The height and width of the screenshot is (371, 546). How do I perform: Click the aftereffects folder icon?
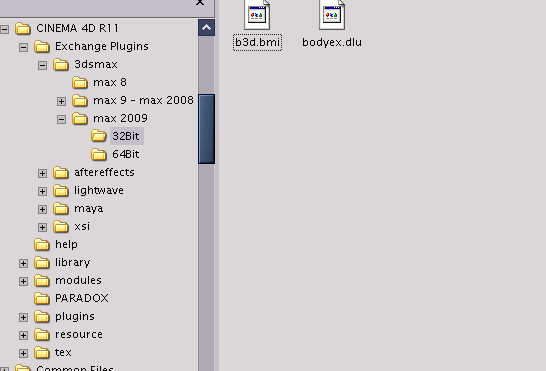[61, 173]
